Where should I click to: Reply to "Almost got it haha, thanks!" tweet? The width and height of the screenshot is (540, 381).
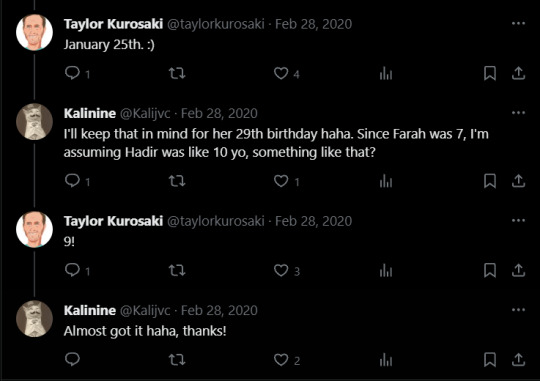pyautogui.click(x=73, y=359)
